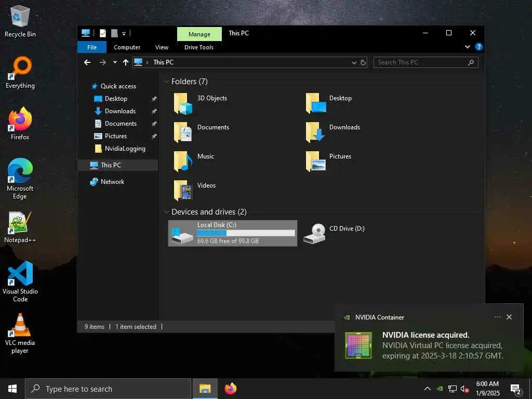Screen dimensions: 532x399
Task: Click the muted volume tray icon
Action: [x=464, y=389]
